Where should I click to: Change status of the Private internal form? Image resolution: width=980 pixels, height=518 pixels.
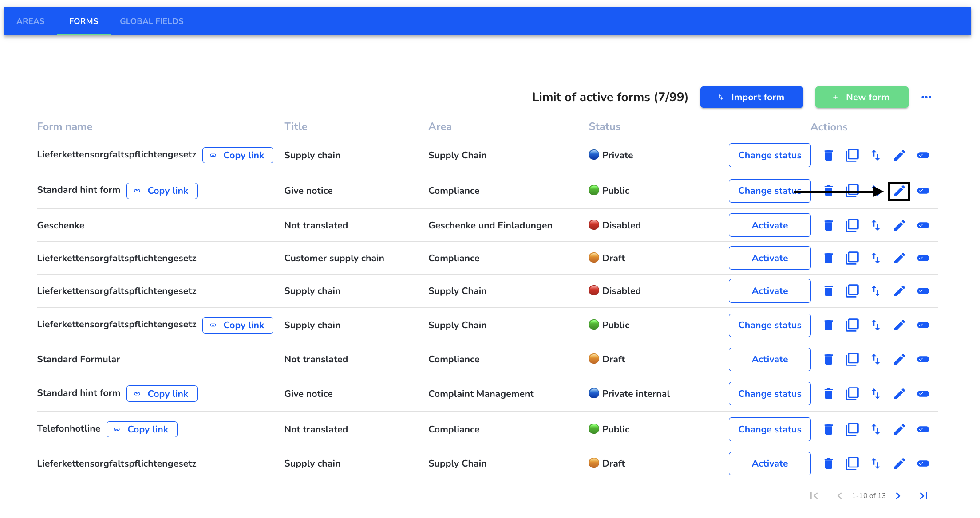pyautogui.click(x=770, y=394)
